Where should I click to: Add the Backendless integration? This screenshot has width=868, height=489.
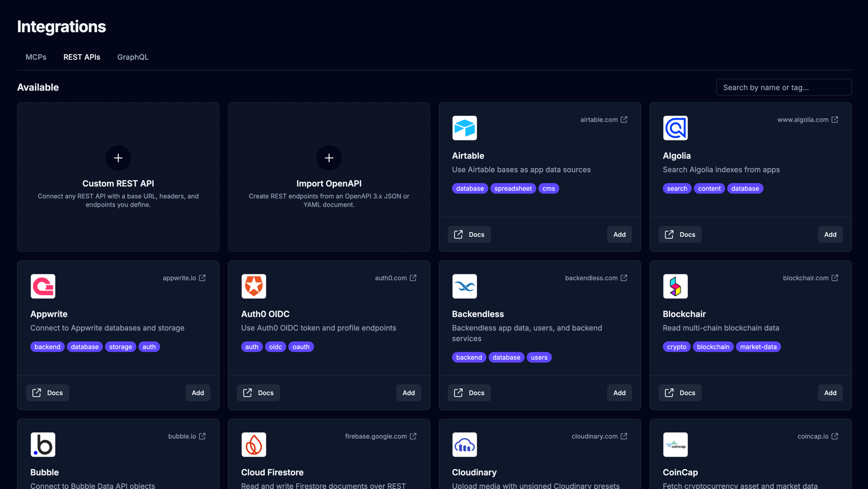(619, 393)
